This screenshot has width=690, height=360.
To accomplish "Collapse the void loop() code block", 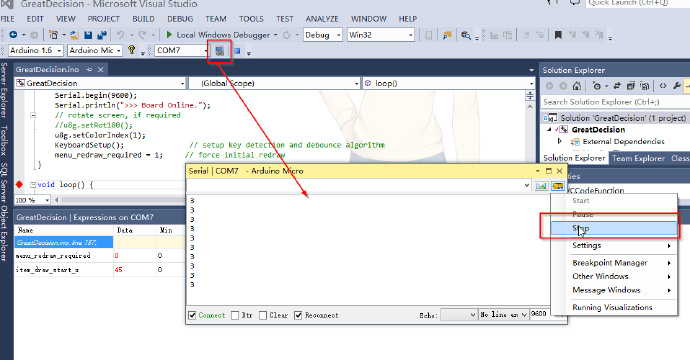I will (x=33, y=185).
